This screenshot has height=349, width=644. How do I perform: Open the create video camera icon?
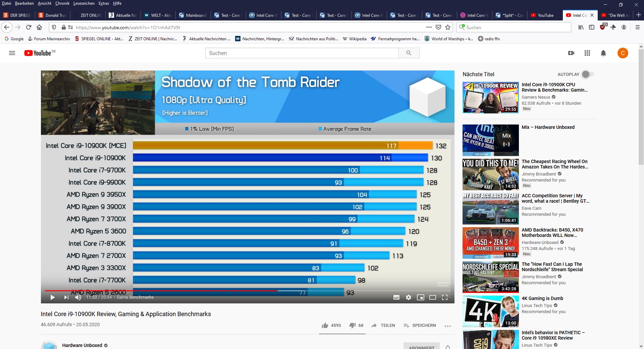coord(571,53)
